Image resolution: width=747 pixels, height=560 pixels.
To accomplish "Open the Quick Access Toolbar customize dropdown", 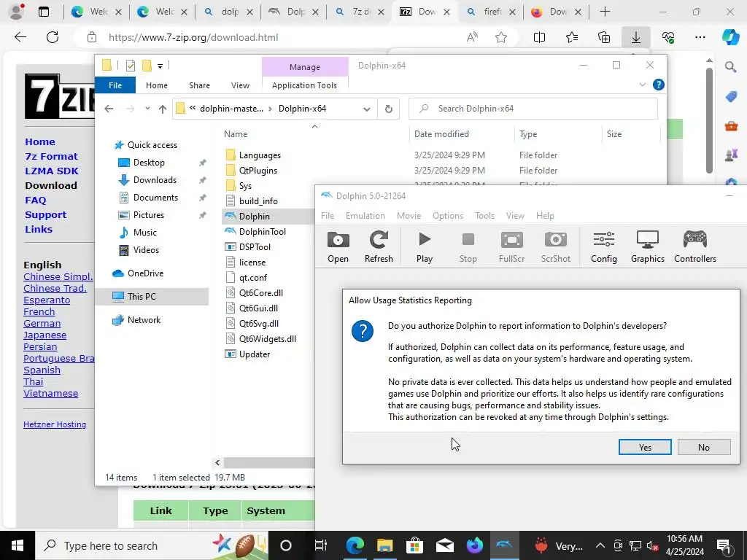I will (160, 66).
